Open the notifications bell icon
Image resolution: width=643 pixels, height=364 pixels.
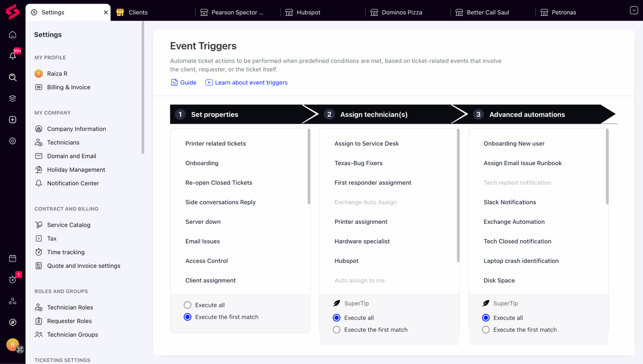pyautogui.click(x=13, y=56)
